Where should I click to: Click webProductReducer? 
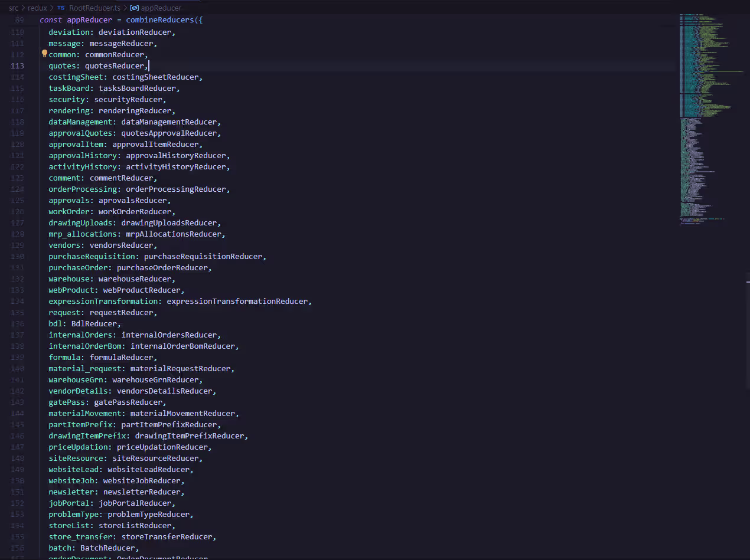(x=142, y=290)
